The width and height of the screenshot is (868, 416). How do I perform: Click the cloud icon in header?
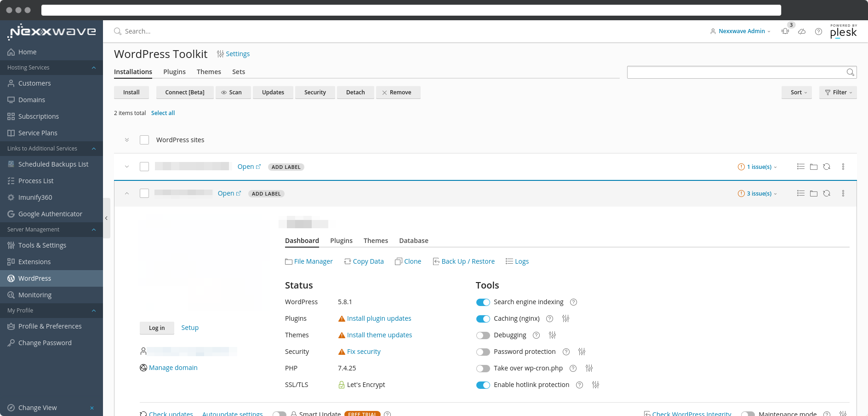coord(802,31)
